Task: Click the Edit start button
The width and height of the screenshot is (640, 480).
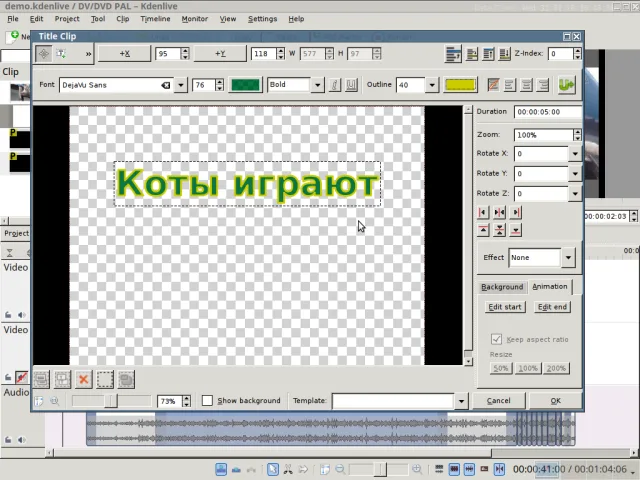Action: (x=504, y=307)
